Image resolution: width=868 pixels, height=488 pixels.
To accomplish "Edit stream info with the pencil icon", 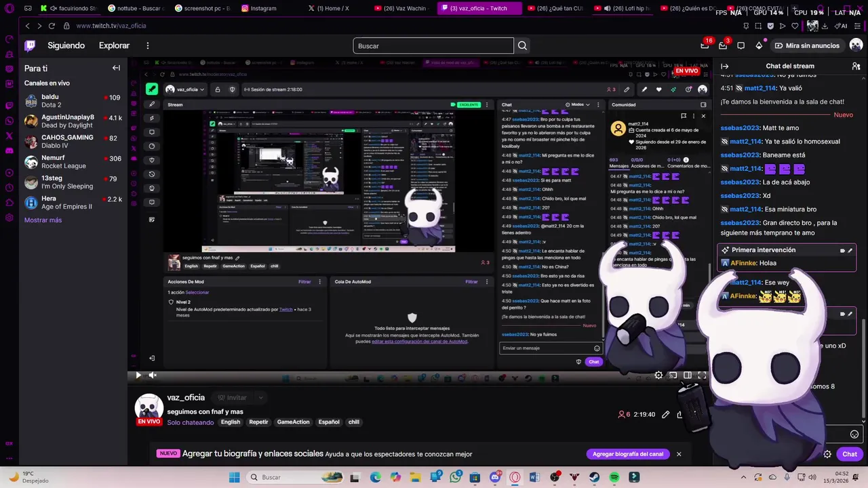I will click(666, 414).
